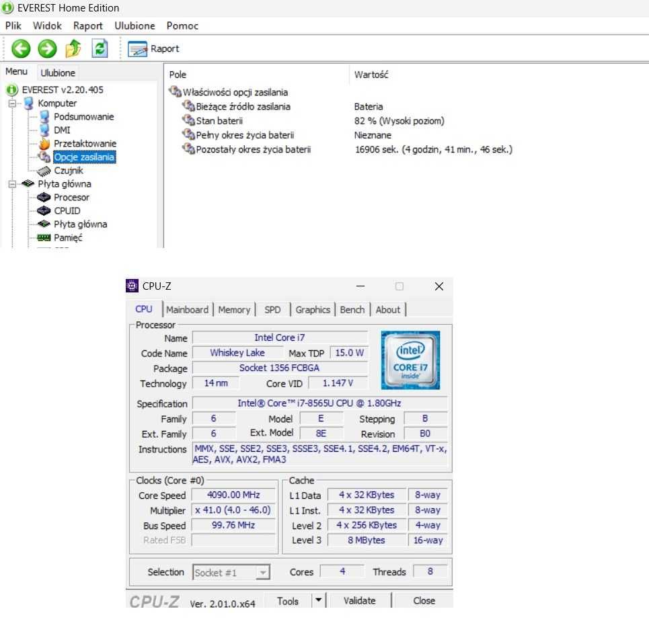Go back with the green left arrow
This screenshot has height=644, width=649.
(x=21, y=49)
